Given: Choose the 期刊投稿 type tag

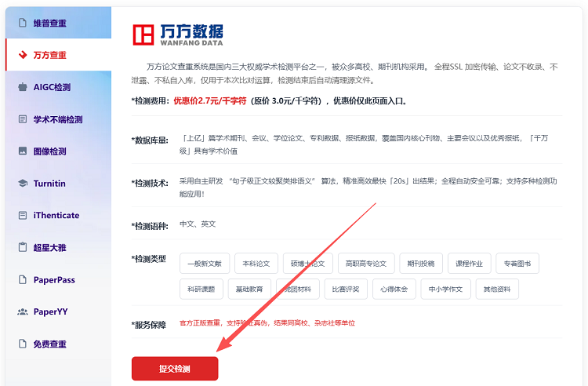Looking at the screenshot, I should [x=421, y=264].
